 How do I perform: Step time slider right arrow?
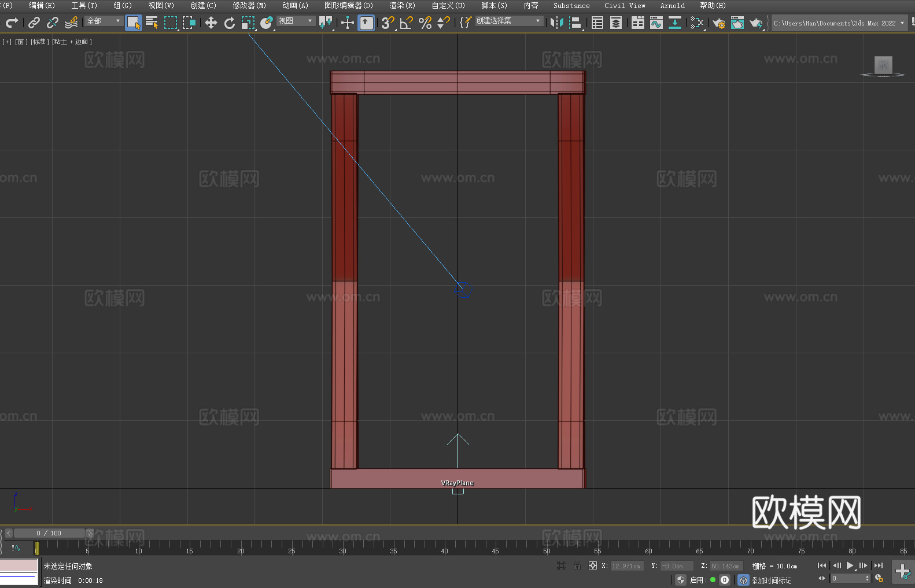coord(90,533)
